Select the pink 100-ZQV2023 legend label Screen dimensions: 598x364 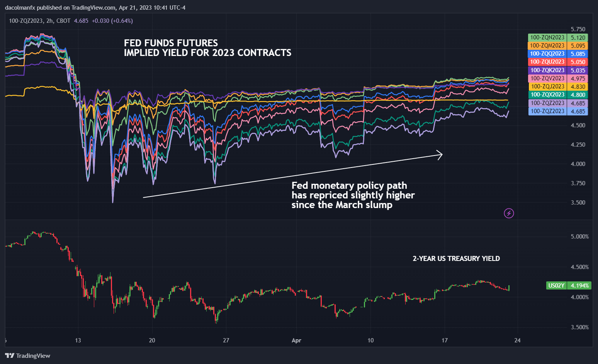pyautogui.click(x=547, y=78)
